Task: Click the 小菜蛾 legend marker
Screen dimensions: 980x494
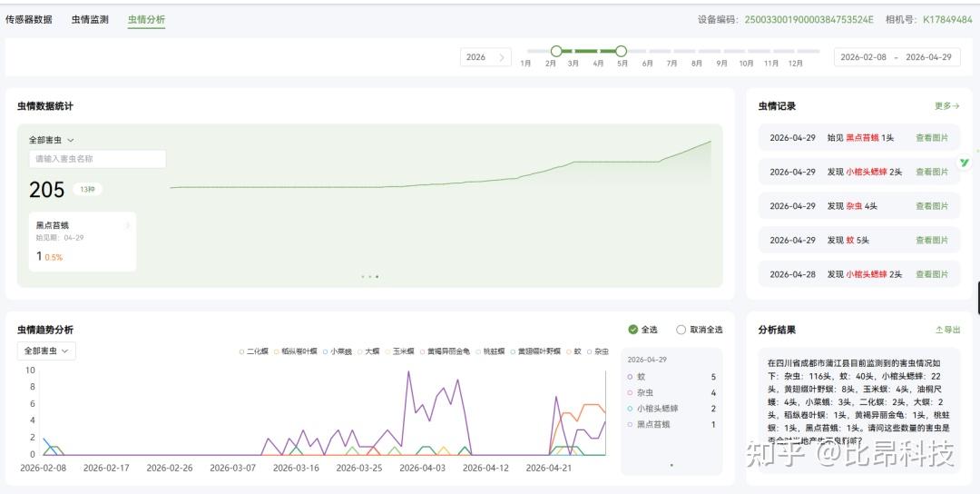Action: (x=326, y=351)
